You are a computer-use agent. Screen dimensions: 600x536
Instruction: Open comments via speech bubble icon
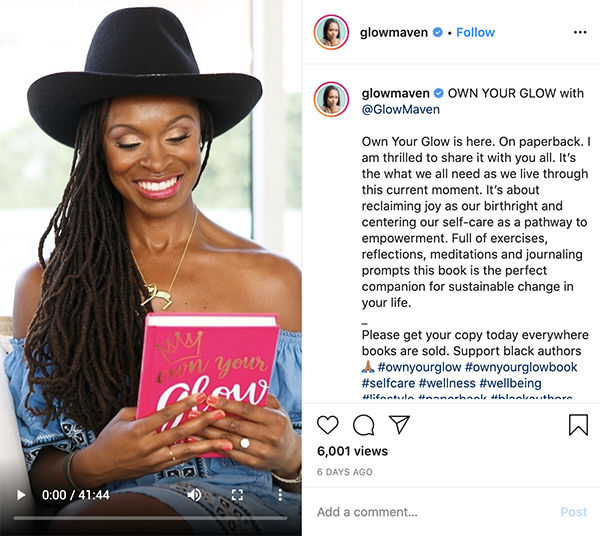(x=363, y=425)
